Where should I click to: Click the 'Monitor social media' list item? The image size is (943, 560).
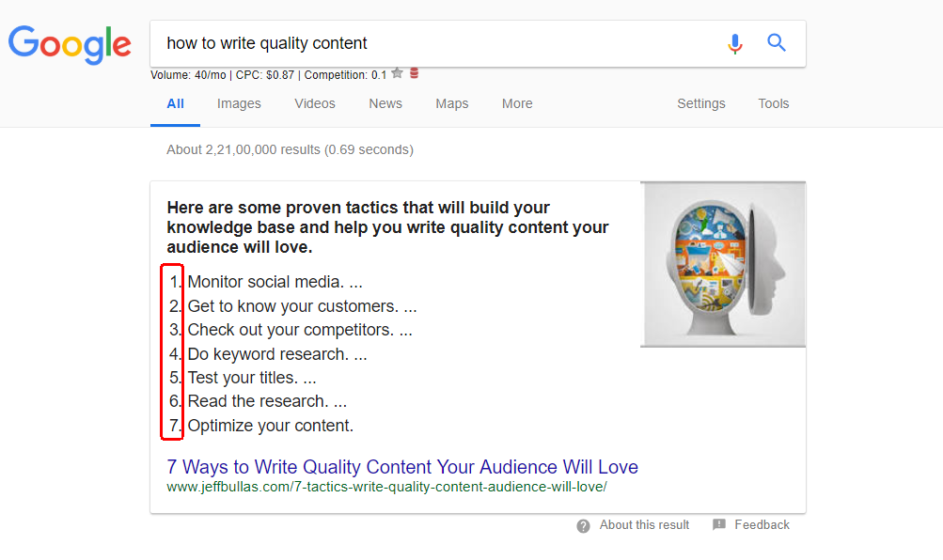275,282
